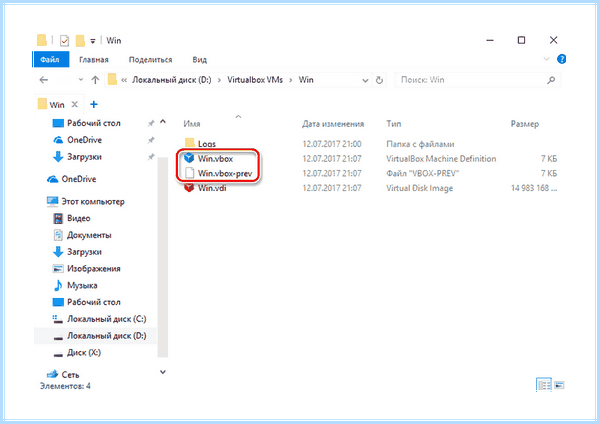Screen dimensions: 600x424
Task: Click the pin icon next to pinned OneDrive
Action: point(151,140)
